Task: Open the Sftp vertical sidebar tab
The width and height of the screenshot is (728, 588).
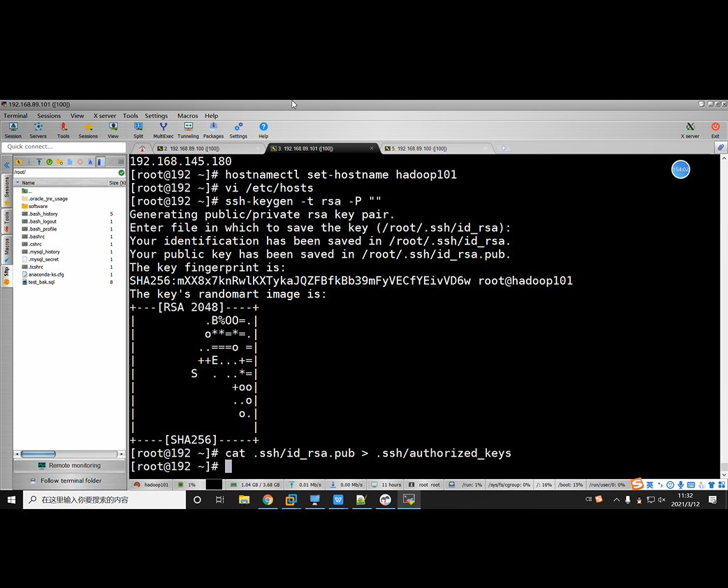Action: 7,275
